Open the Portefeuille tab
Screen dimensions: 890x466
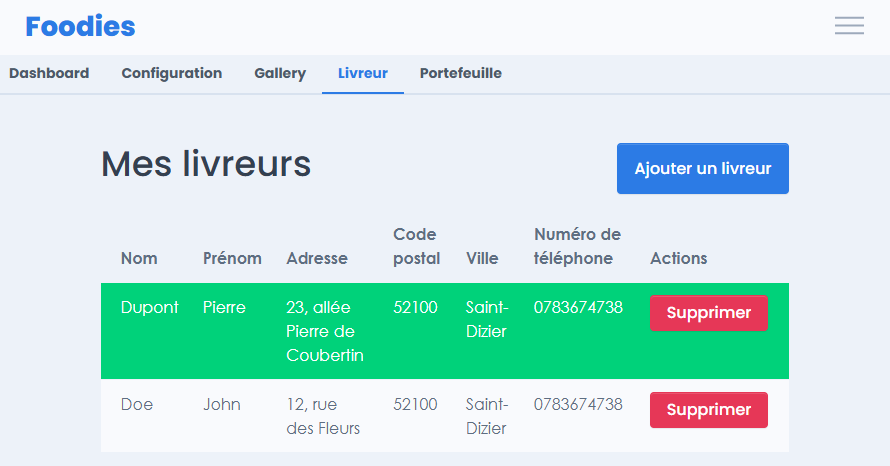point(460,73)
